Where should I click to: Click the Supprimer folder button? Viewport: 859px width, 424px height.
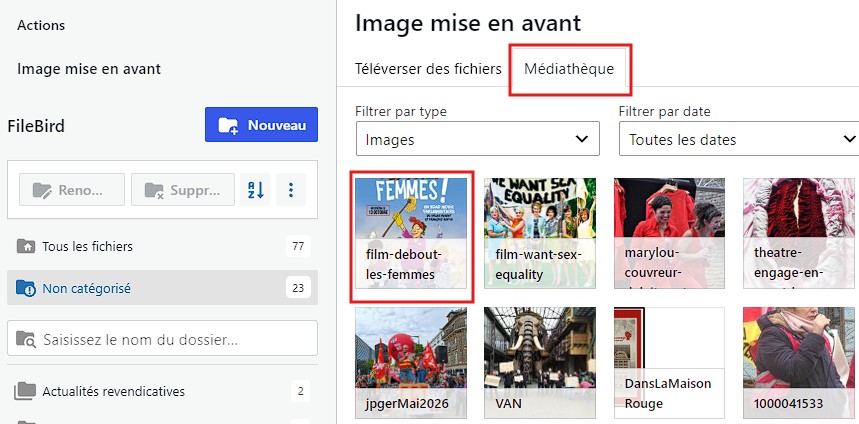pos(183,190)
